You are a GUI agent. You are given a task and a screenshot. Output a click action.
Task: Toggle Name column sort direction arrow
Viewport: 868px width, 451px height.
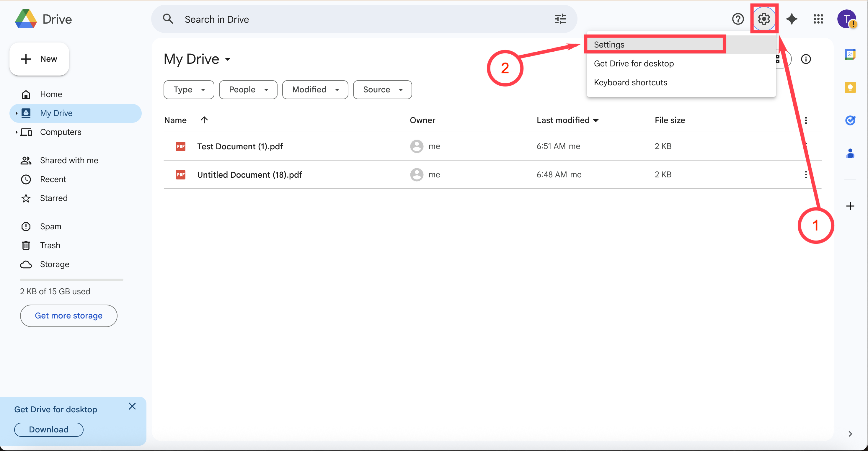(x=204, y=120)
